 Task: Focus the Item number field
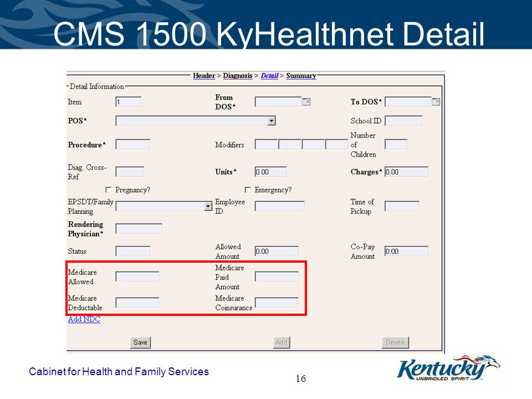point(128,102)
